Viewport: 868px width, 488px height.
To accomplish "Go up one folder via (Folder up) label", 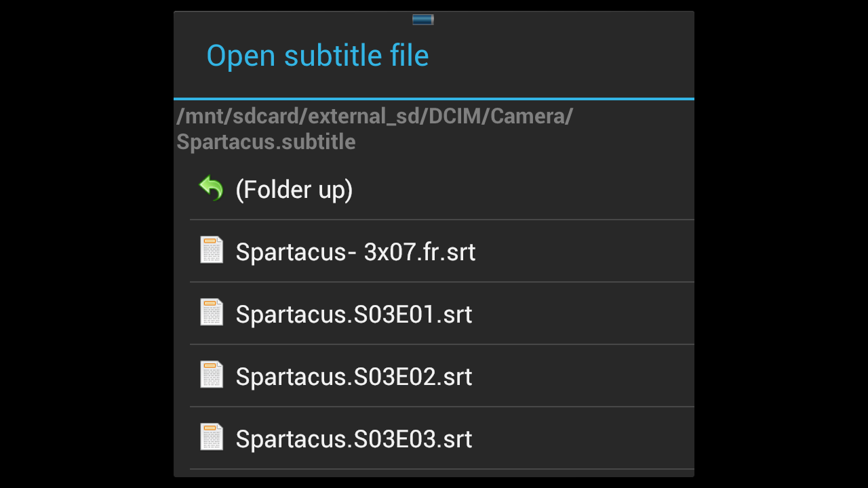I will coord(294,190).
